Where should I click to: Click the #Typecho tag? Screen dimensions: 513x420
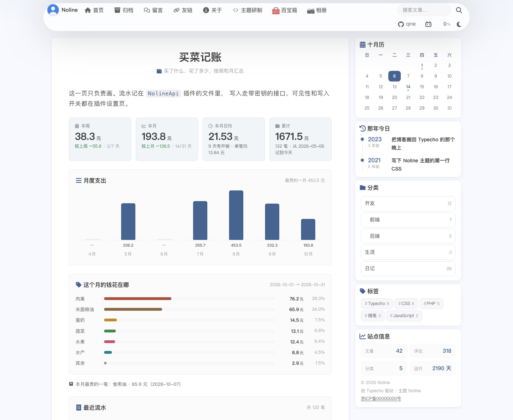[x=377, y=304]
